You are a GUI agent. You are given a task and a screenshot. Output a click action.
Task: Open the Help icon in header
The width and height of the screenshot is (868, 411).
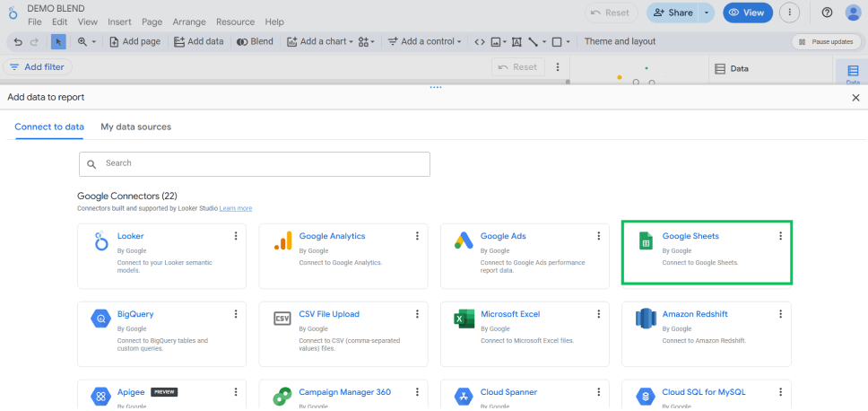(x=827, y=13)
